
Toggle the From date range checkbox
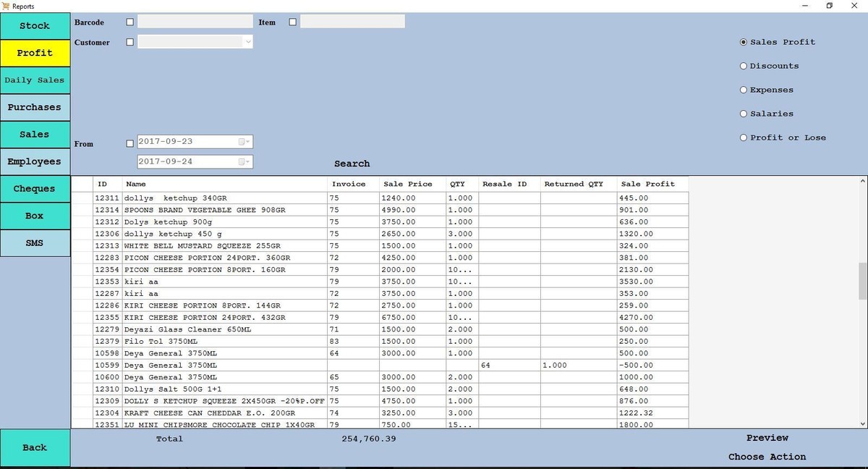click(130, 143)
